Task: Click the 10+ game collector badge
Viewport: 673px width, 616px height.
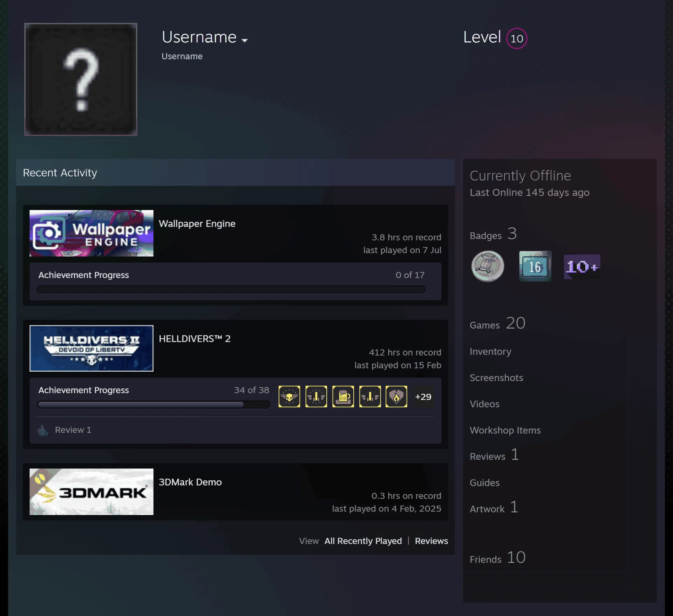Action: [582, 267]
